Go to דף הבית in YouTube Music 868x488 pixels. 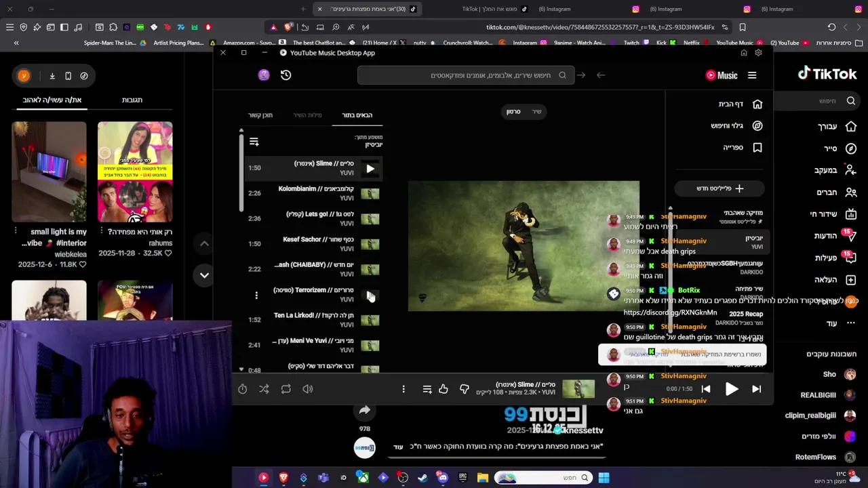click(x=741, y=104)
